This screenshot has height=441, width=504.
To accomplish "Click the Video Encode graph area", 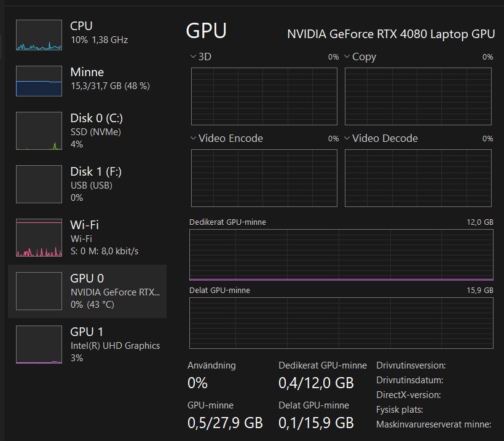I will (x=264, y=178).
